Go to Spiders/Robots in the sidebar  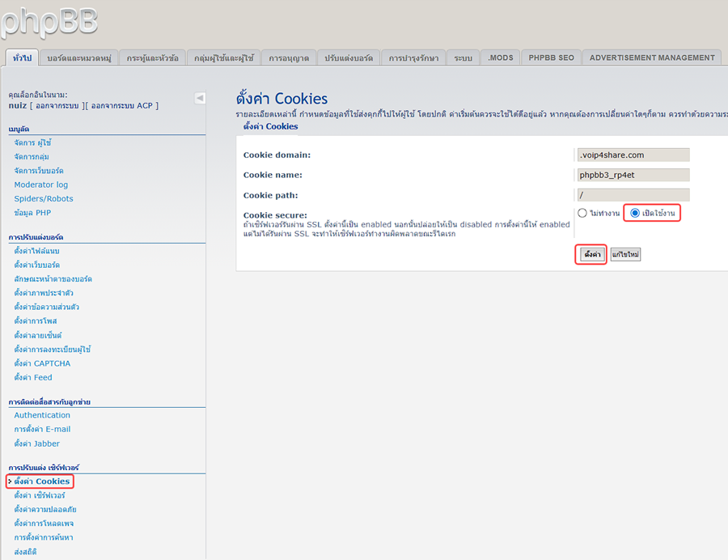[43, 198]
